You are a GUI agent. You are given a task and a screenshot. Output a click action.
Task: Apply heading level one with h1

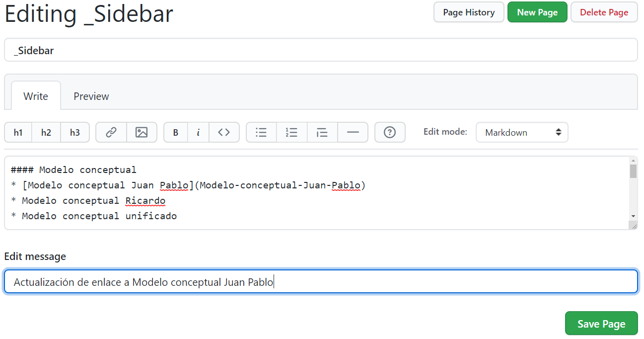[x=18, y=132]
